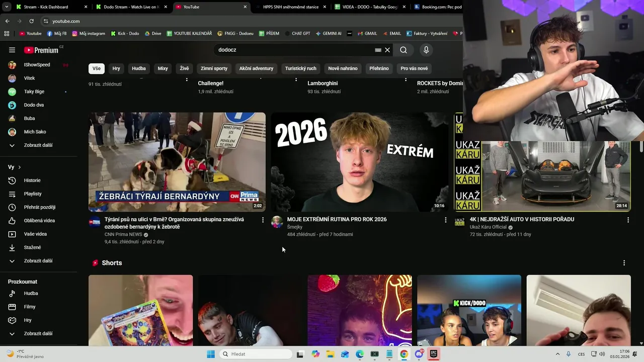The height and width of the screenshot is (362, 644).
Task: Open Chrome tab search dropdown arrow
Action: 6,7
